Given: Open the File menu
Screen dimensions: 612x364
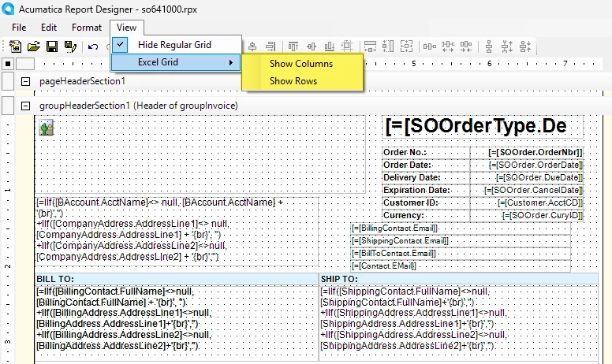Looking at the screenshot, I should point(19,28).
